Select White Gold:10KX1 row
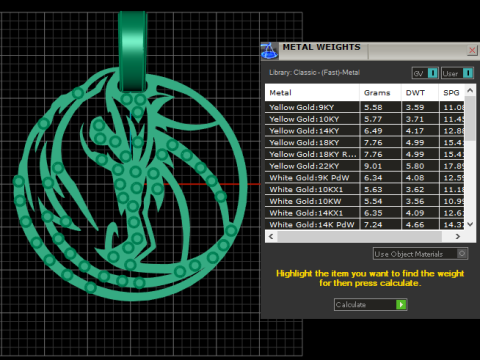The height and width of the screenshot is (360, 480). coord(364,189)
